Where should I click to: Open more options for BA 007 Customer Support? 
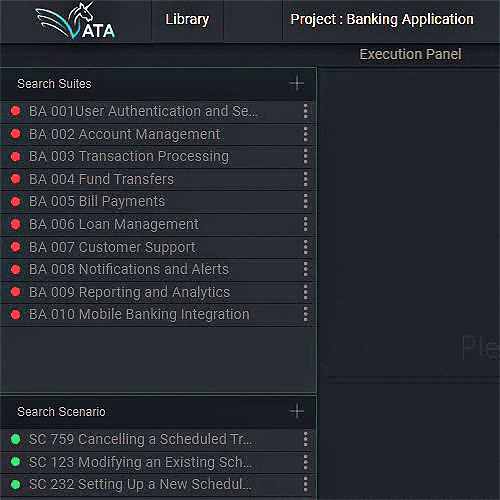point(305,247)
